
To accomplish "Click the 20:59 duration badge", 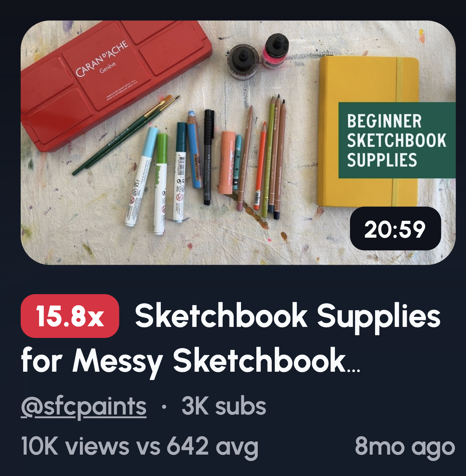I will 395,229.
